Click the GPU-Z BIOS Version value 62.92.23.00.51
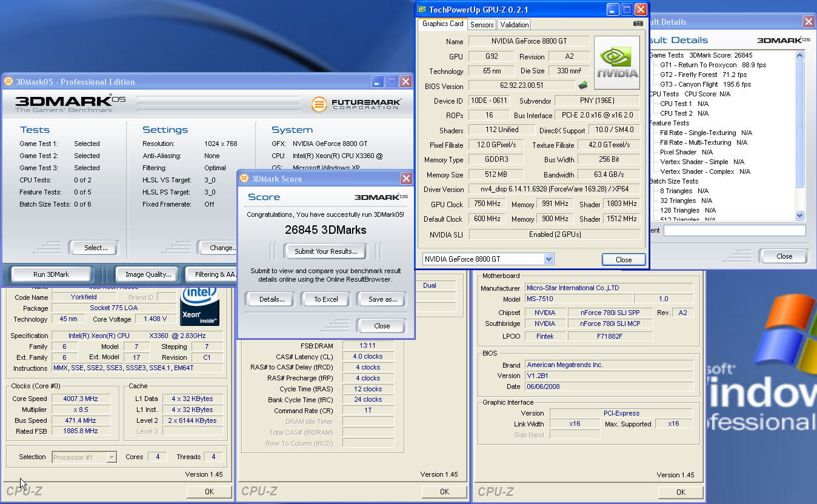817x504 pixels. click(x=521, y=86)
